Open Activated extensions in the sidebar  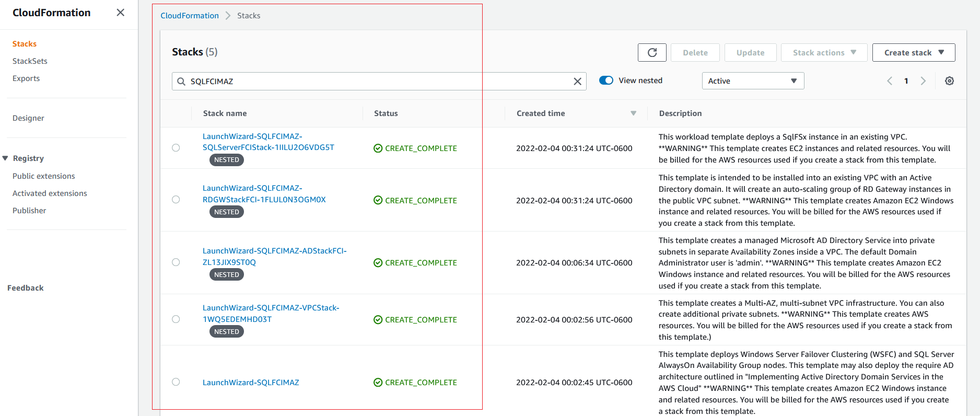click(50, 193)
